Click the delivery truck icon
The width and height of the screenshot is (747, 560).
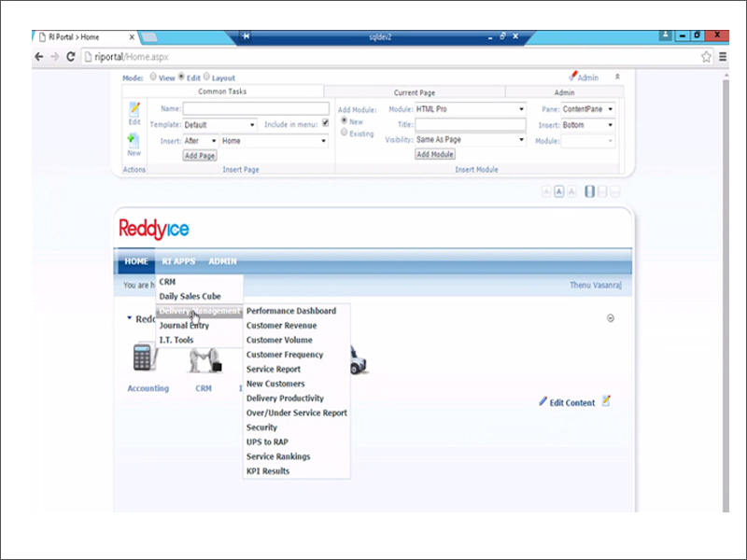point(357,358)
